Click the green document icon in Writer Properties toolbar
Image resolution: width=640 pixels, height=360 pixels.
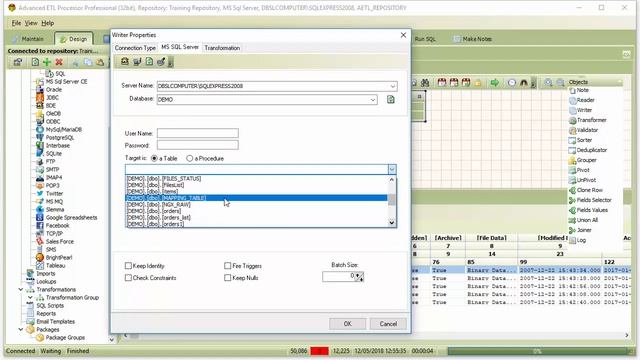coord(149,62)
